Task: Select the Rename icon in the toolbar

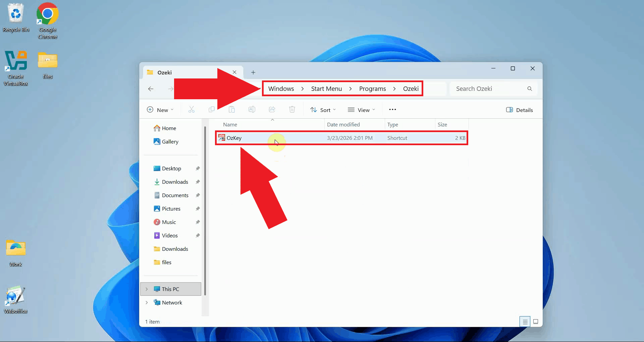Action: [252, 109]
